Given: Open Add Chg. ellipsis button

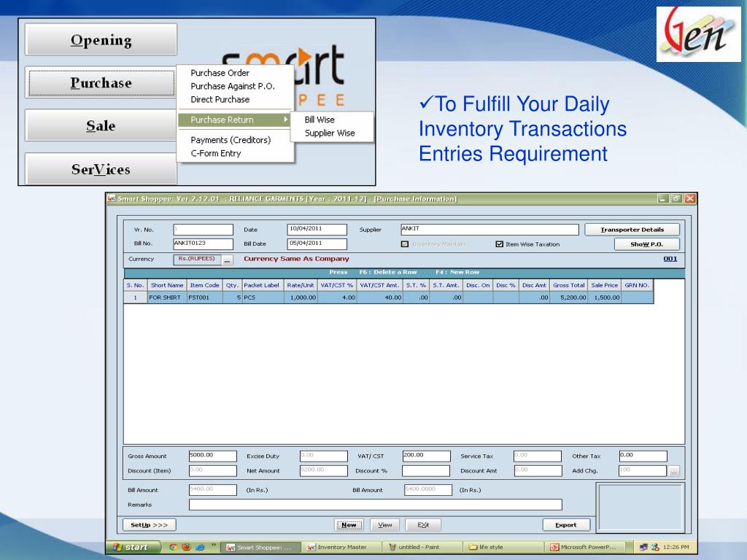Looking at the screenshot, I should click(x=673, y=472).
